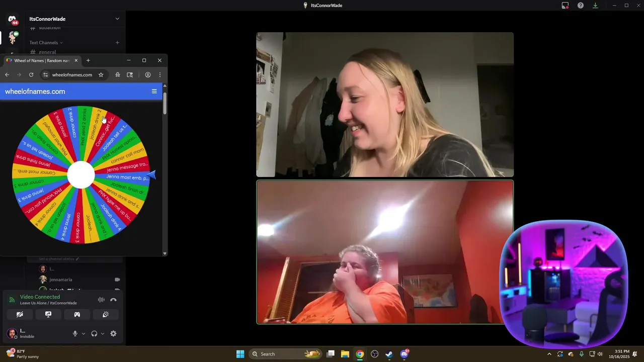Image resolution: width=644 pixels, height=362 pixels.
Task: Close the Wheel of Names tab
Action: (x=76, y=60)
